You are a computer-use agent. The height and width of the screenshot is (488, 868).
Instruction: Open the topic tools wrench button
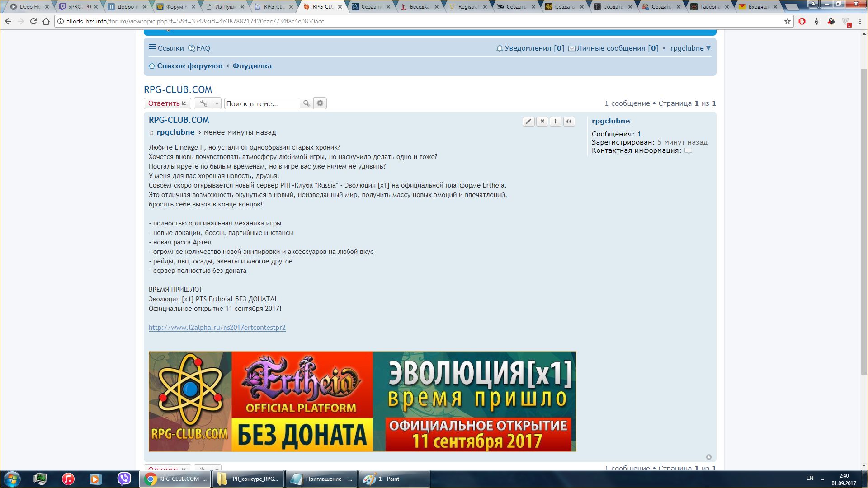203,103
